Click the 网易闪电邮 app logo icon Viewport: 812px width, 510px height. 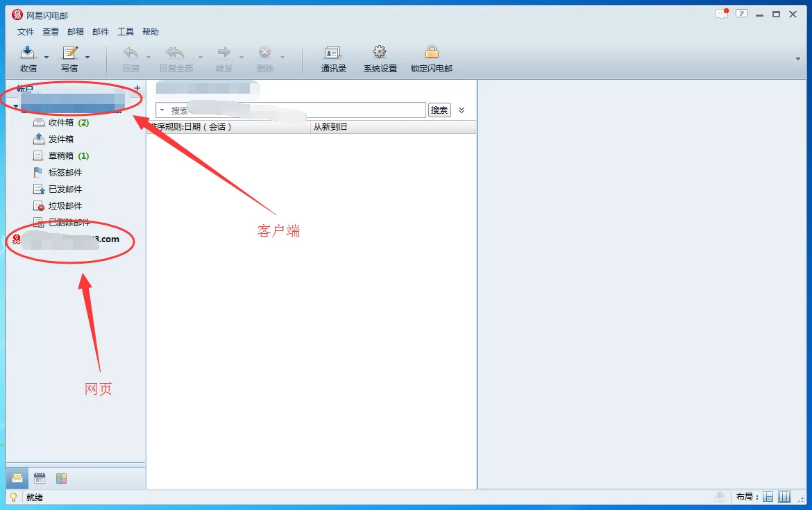click(x=17, y=15)
